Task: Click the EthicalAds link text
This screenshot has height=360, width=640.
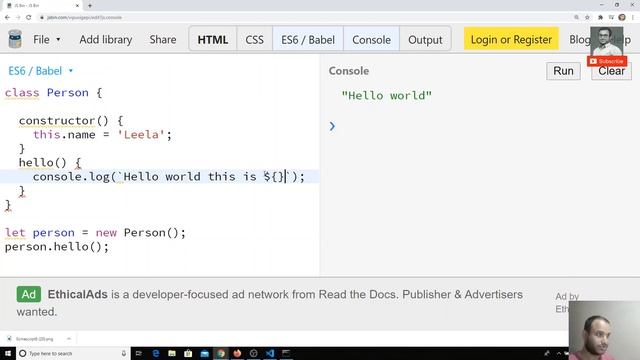Action: (78, 294)
